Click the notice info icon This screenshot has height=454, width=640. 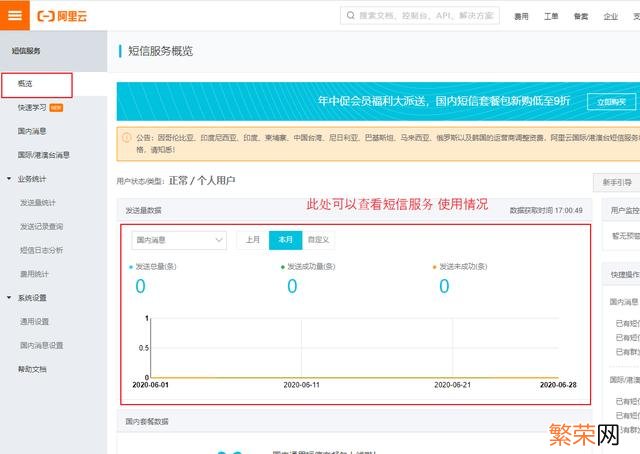tap(127, 138)
